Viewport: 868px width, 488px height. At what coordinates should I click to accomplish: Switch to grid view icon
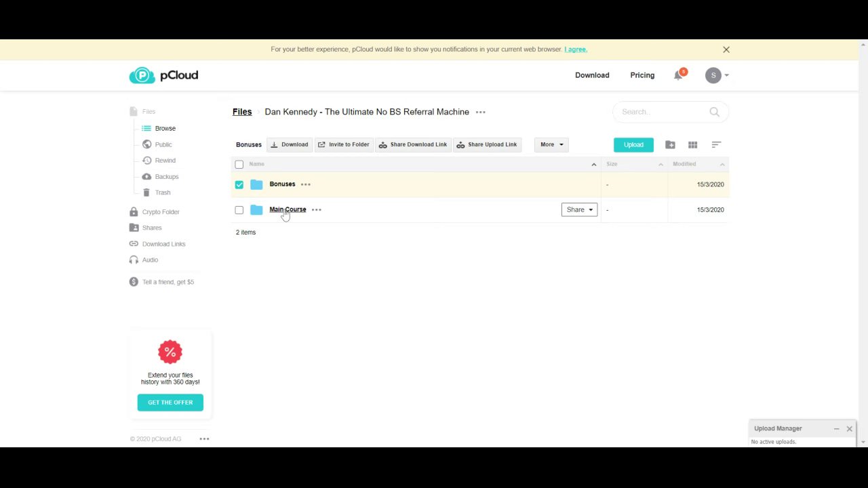tap(692, 144)
